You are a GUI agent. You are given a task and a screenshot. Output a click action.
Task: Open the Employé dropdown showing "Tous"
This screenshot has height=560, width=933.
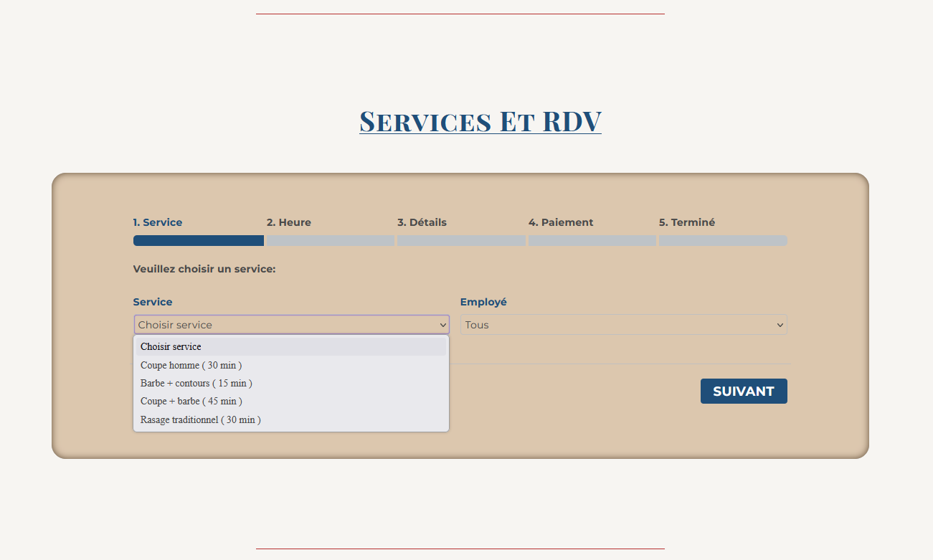point(623,325)
